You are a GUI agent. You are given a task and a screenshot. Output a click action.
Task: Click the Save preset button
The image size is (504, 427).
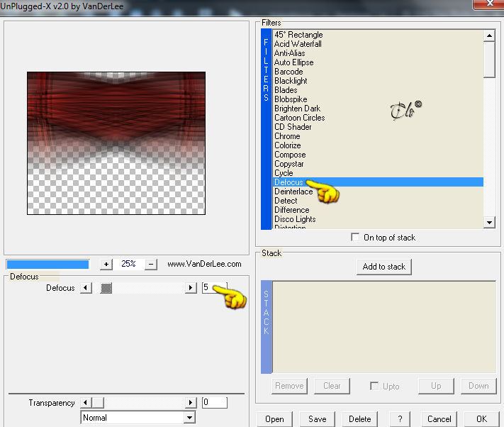click(x=318, y=419)
